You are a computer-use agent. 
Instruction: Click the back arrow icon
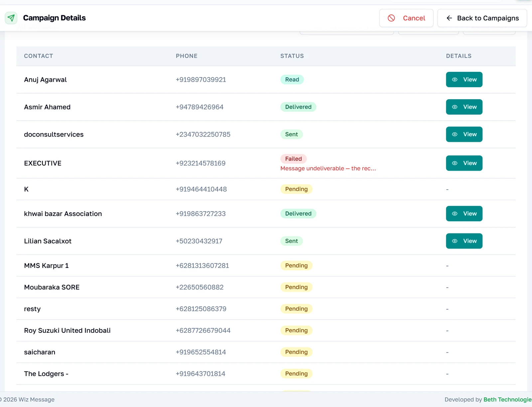[449, 18]
